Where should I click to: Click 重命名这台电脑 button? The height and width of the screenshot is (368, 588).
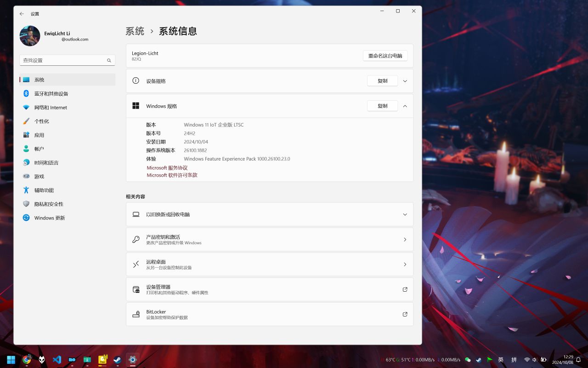click(x=385, y=56)
